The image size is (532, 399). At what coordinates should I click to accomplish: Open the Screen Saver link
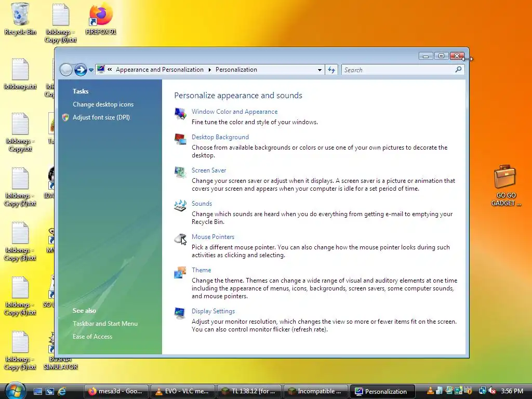coord(209,170)
